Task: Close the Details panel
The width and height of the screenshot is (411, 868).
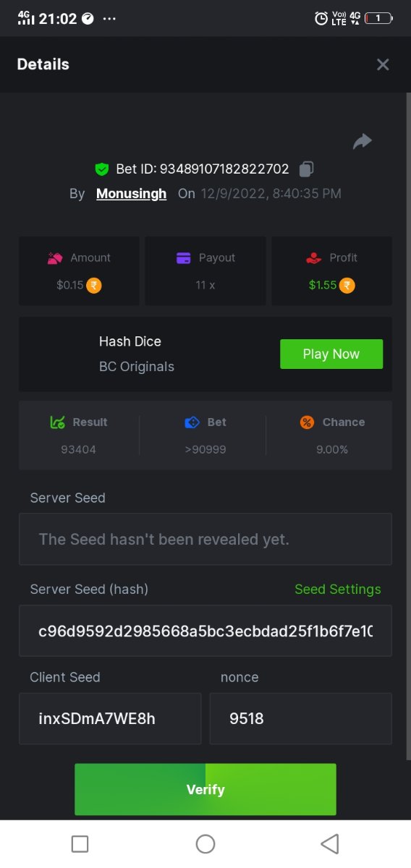Action: click(383, 64)
